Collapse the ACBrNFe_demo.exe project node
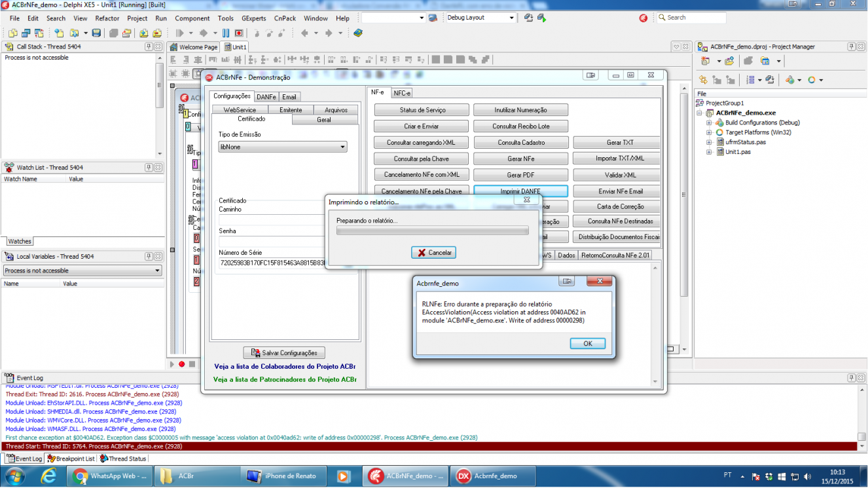Viewport: 868px width, 488px height. click(x=700, y=113)
